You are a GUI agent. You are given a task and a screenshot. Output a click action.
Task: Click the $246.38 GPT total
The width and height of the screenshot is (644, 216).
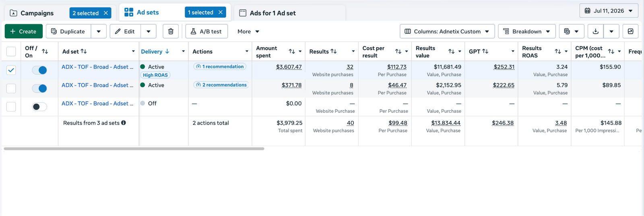pyautogui.click(x=503, y=123)
